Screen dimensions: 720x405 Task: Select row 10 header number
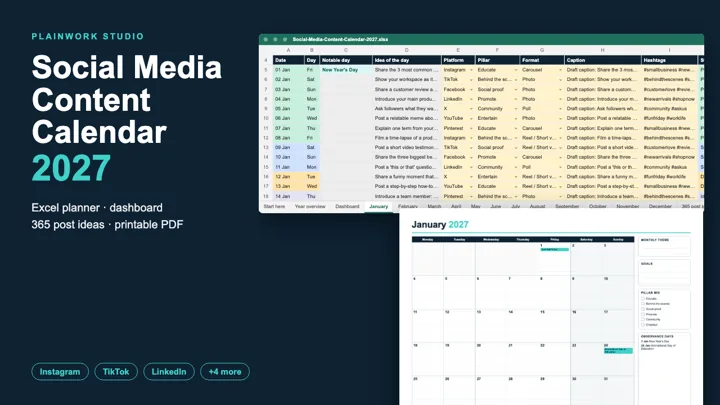coord(266,118)
